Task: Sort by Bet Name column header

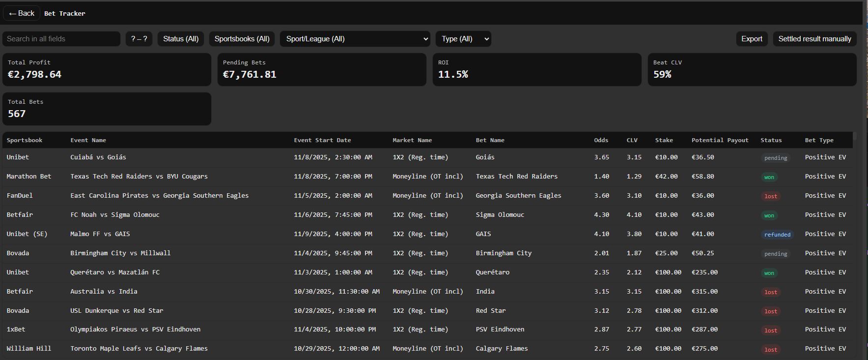Action: coord(490,140)
